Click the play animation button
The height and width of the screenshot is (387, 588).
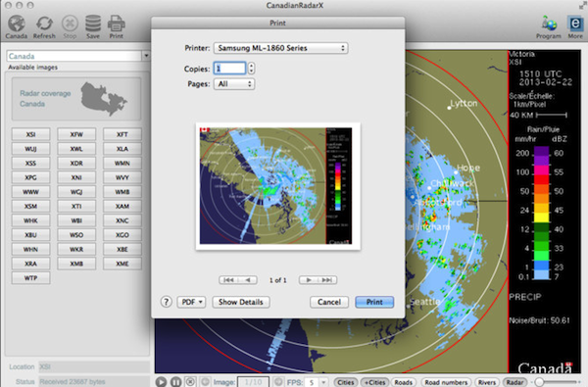(161, 382)
